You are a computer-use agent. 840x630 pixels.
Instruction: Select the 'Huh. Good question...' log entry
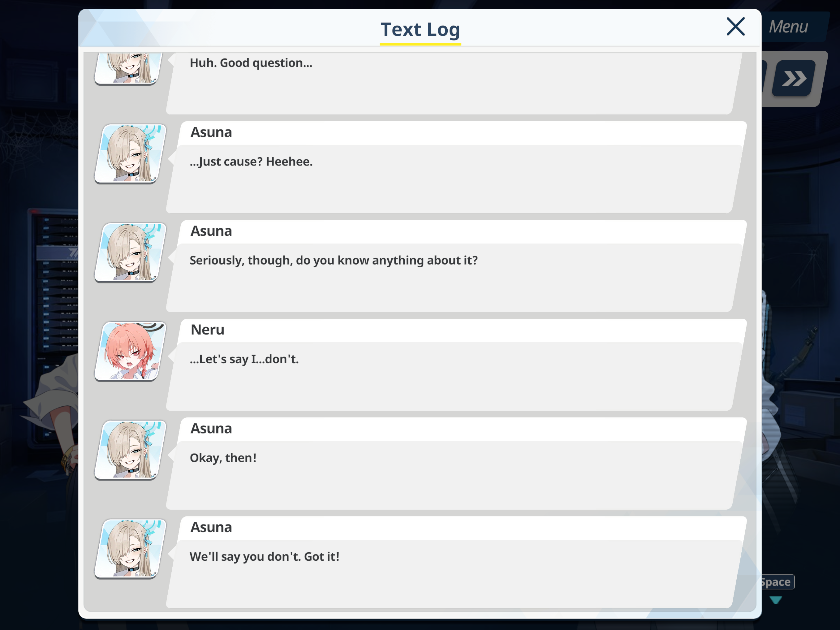(x=454, y=84)
